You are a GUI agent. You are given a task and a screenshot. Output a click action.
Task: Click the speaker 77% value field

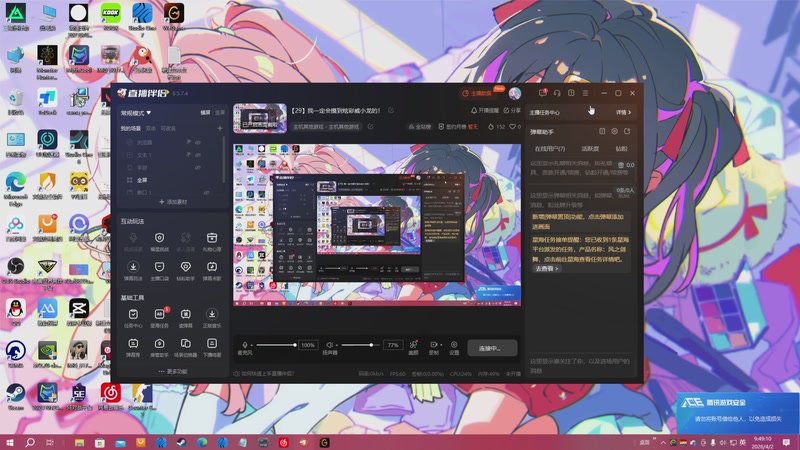[x=392, y=345]
